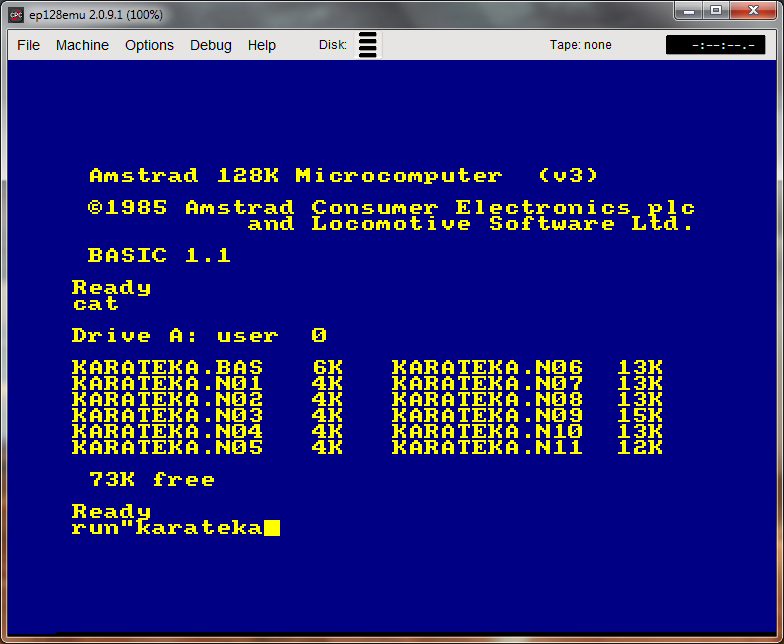Click the KARATEKA.N10 file entry

click(488, 432)
